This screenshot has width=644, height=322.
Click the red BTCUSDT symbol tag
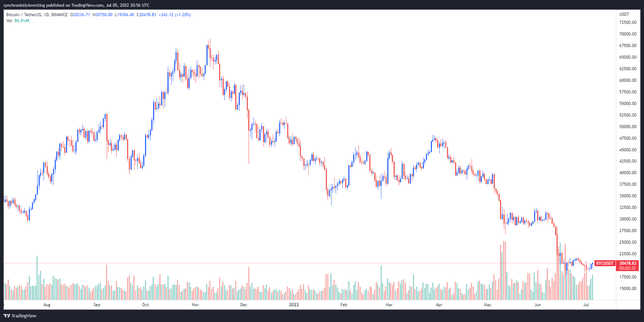pos(605,263)
